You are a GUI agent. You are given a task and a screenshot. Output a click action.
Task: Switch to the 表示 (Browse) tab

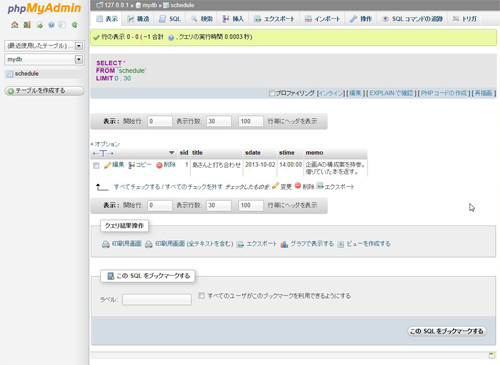tap(107, 19)
